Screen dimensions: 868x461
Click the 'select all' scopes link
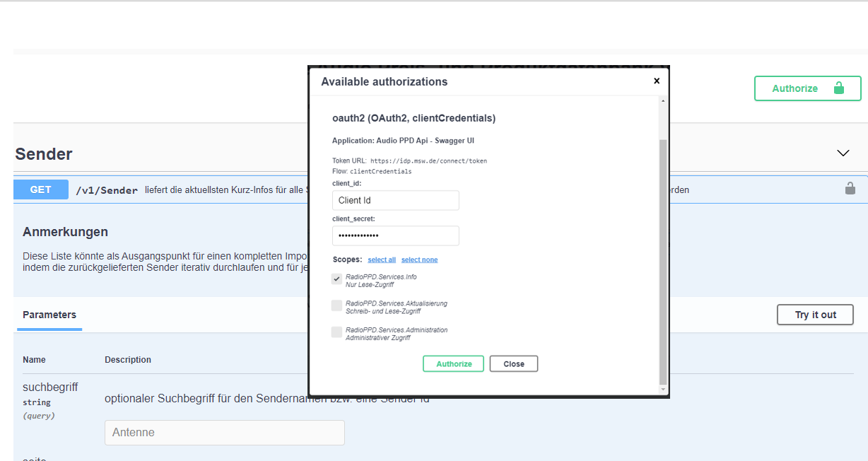[382, 260]
